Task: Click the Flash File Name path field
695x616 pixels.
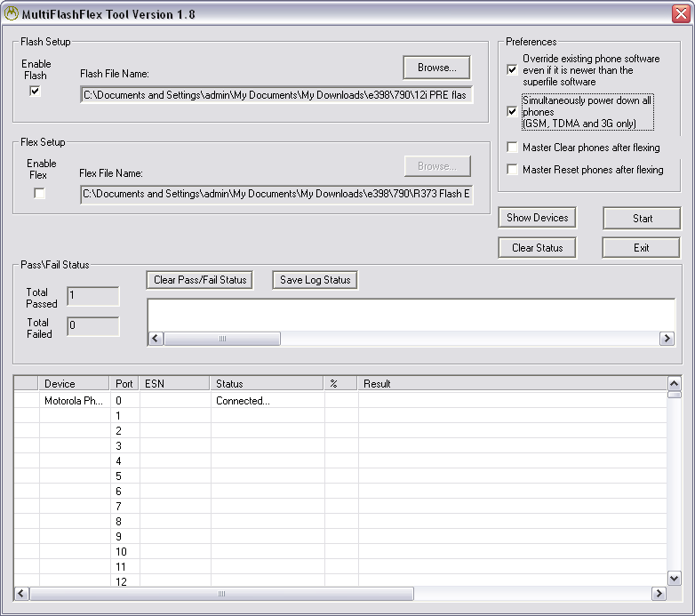Action: (x=276, y=95)
